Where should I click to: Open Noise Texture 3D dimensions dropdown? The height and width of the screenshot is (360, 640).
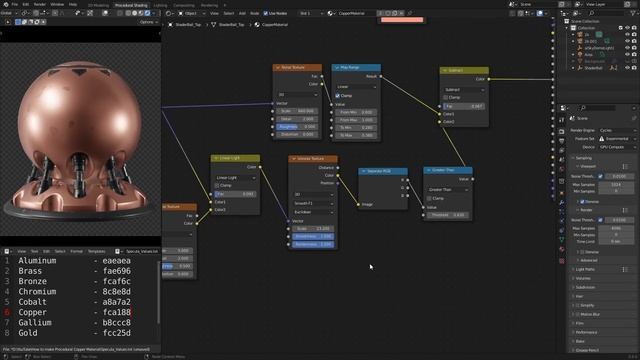[297, 95]
